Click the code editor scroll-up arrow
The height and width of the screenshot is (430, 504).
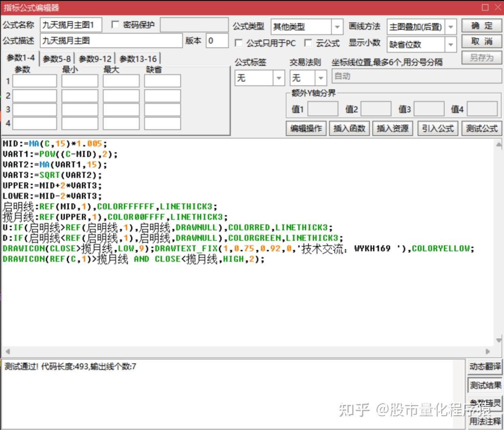click(x=499, y=144)
